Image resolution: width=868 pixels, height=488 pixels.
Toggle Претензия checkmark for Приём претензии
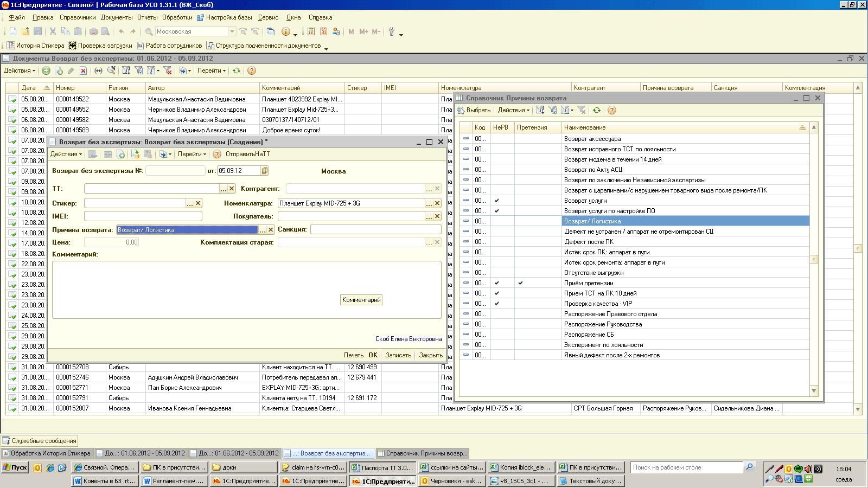[x=520, y=283]
